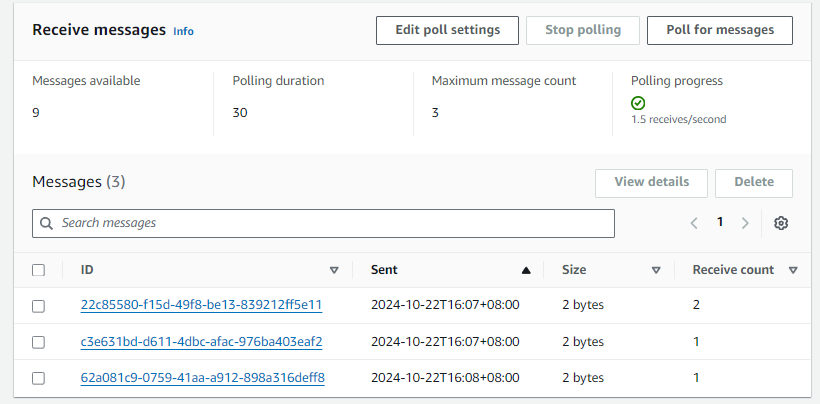Open the Info link beside Receive messages
Image resolution: width=820 pixels, height=404 pixels.
tap(183, 31)
